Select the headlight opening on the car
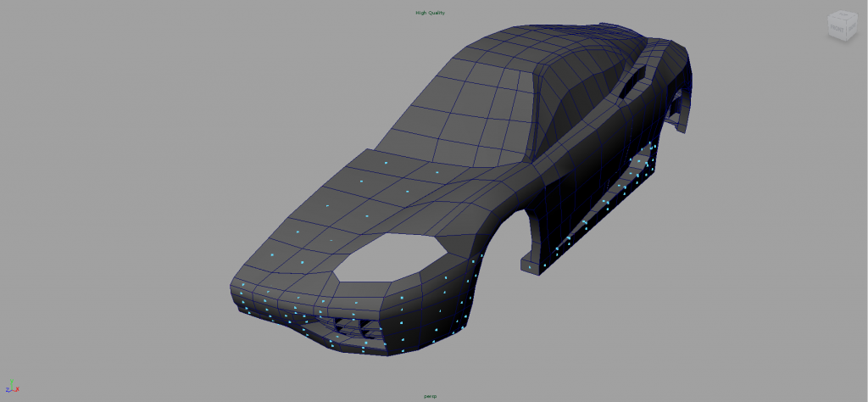The image size is (868, 402). 386,257
